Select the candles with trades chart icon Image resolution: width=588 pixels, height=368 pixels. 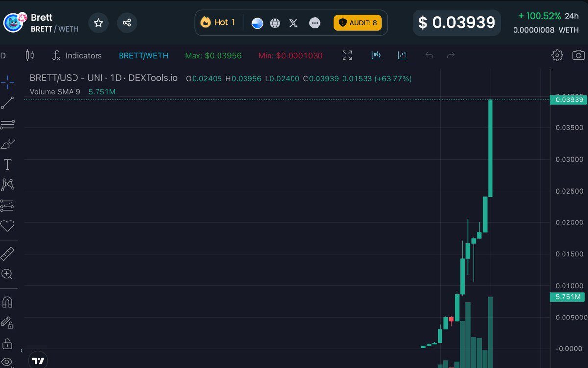[x=376, y=55]
